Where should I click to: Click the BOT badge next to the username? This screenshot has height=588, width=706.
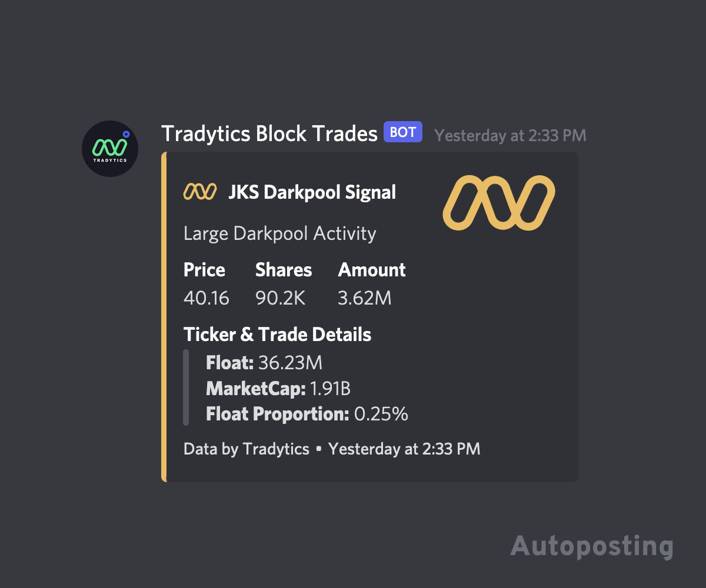click(402, 132)
